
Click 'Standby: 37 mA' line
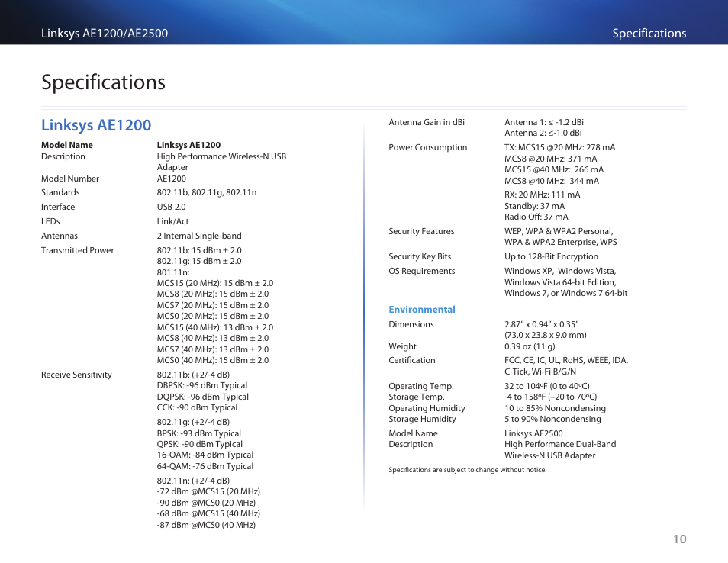point(535,206)
